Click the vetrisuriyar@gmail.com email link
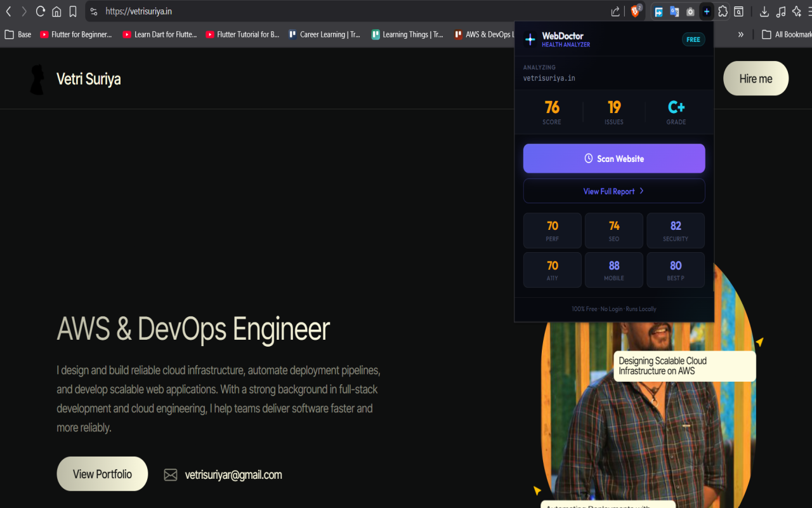Screen dimensions: 812x508 coord(233,474)
